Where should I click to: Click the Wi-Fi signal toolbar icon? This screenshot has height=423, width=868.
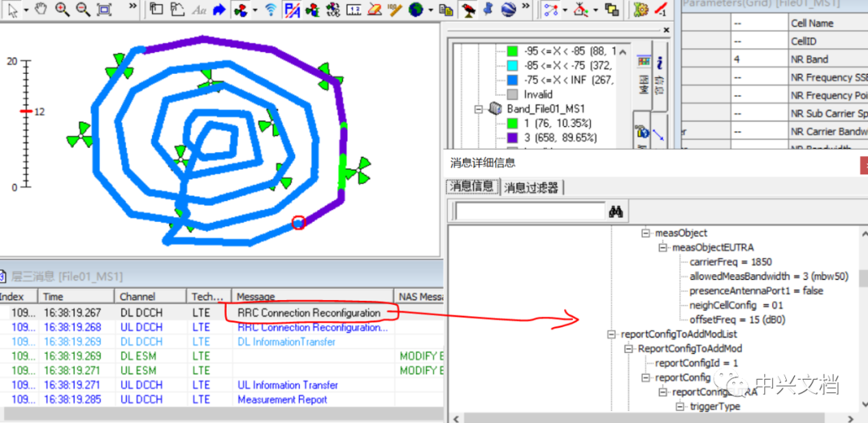click(x=271, y=10)
